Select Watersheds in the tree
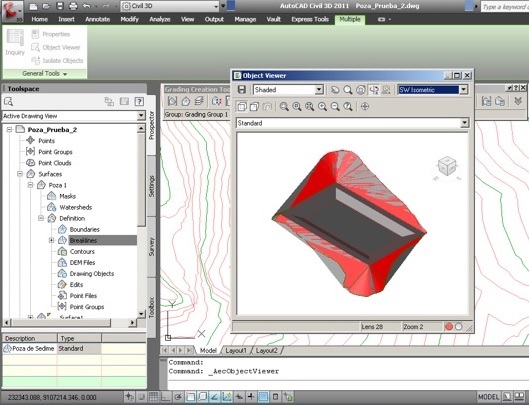This screenshot has width=529, height=405. [x=76, y=207]
